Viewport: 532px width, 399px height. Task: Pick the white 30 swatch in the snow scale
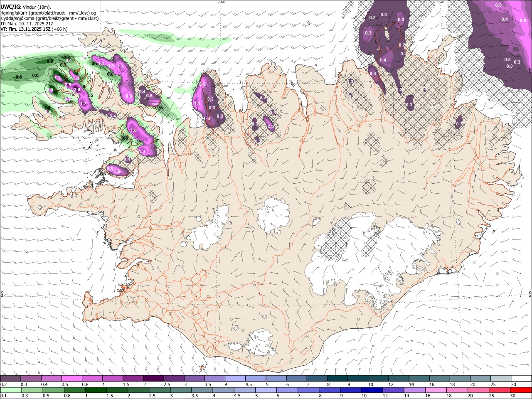coord(521,379)
